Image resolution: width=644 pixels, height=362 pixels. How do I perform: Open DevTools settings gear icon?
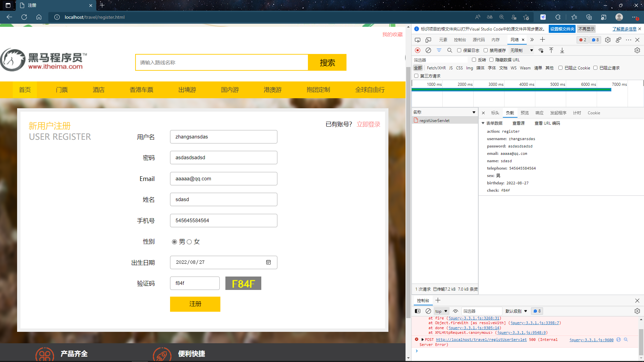[x=608, y=40]
